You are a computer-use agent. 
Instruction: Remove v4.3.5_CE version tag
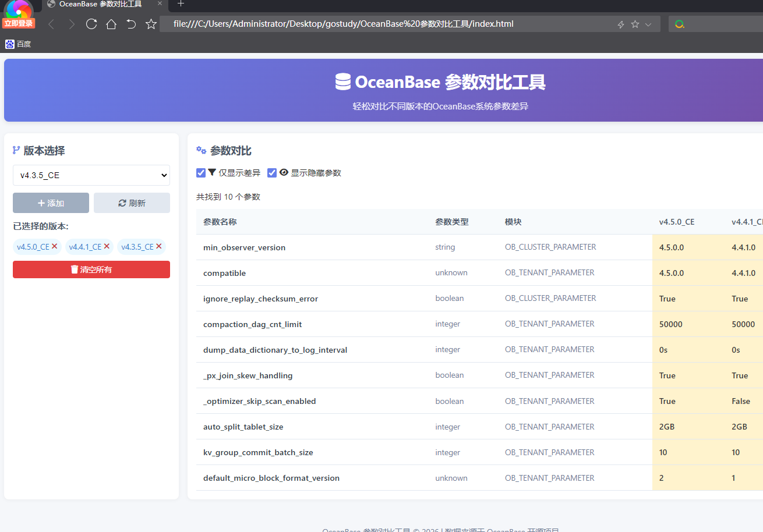pyautogui.click(x=158, y=246)
